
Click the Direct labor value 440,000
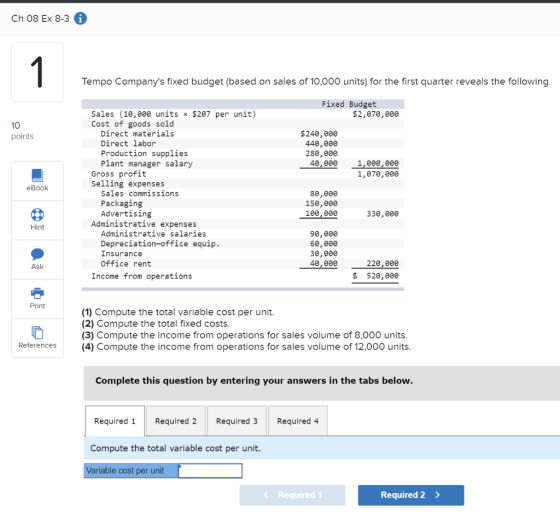[321, 143]
